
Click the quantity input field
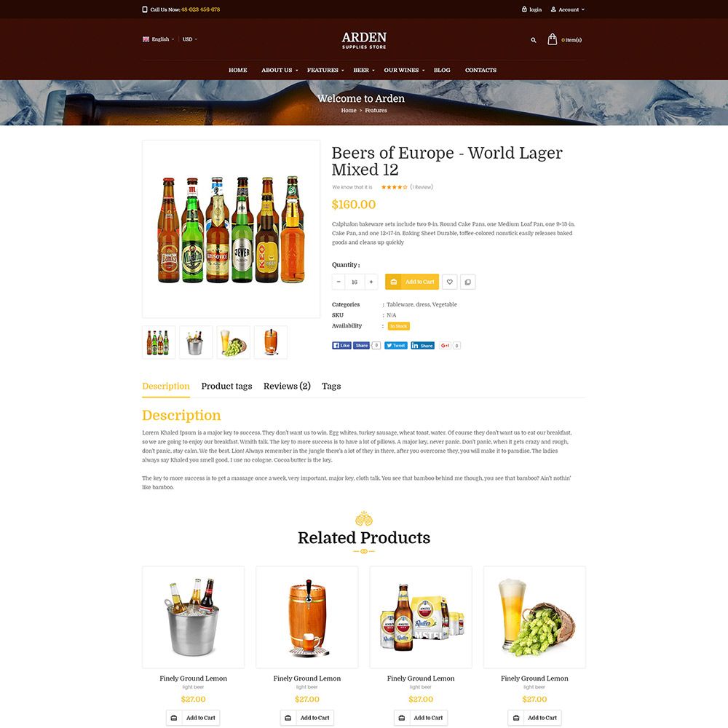[355, 282]
